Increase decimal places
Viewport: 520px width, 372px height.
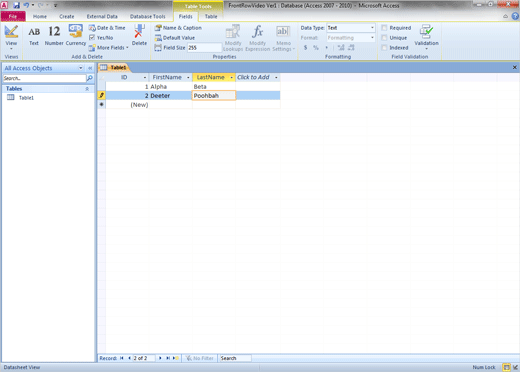click(341, 48)
